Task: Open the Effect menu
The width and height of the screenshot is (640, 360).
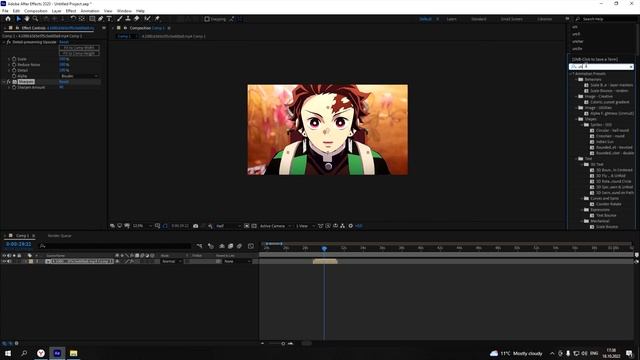Action: tap(71, 11)
